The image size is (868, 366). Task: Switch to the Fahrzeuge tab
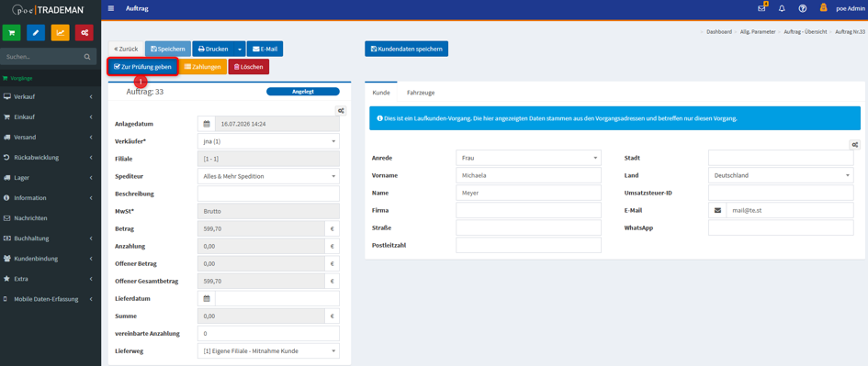(x=421, y=93)
